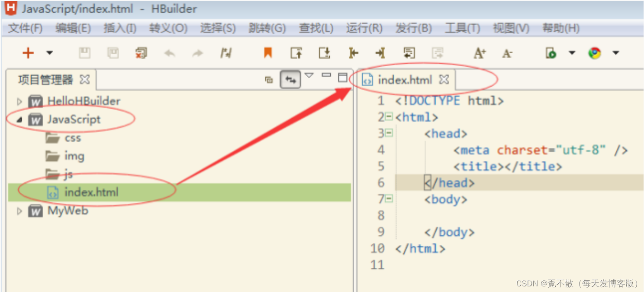Undo the last edit
This screenshot has width=644, height=292.
[169, 53]
